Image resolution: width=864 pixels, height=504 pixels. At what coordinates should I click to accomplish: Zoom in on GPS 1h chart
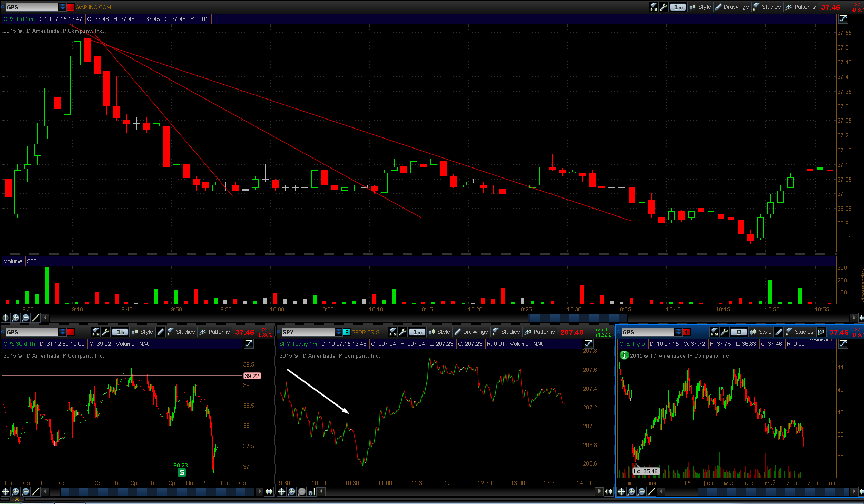click(x=16, y=491)
